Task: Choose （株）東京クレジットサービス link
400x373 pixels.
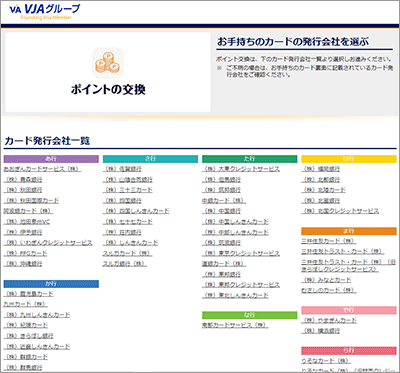Action: coord(241,253)
